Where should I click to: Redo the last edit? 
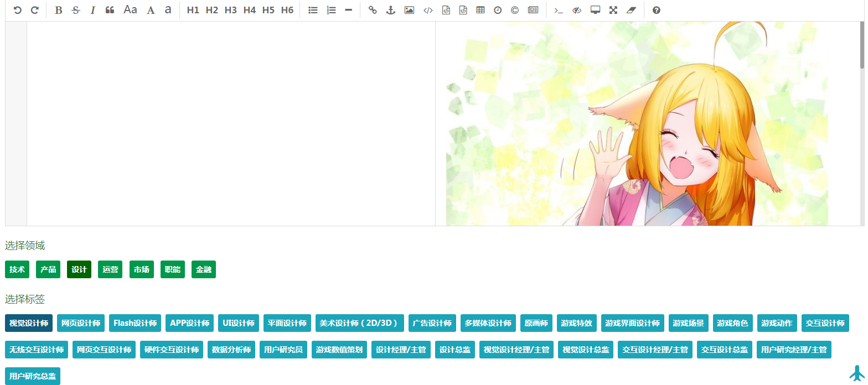(x=34, y=10)
